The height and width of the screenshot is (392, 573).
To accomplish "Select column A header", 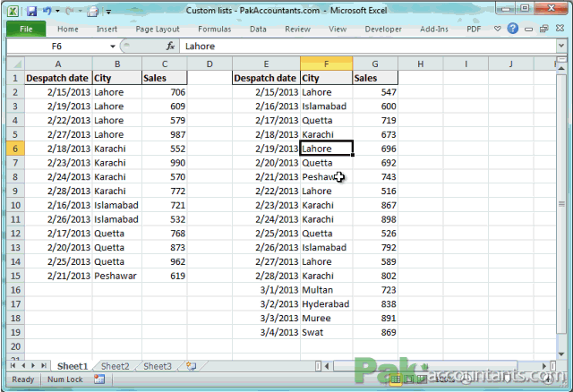I will [x=58, y=64].
